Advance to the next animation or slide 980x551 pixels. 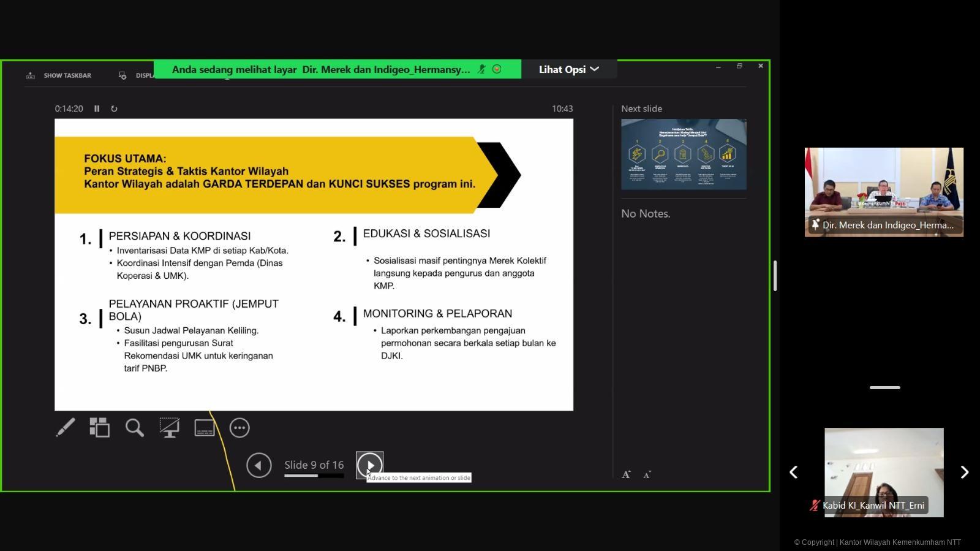pyautogui.click(x=369, y=465)
